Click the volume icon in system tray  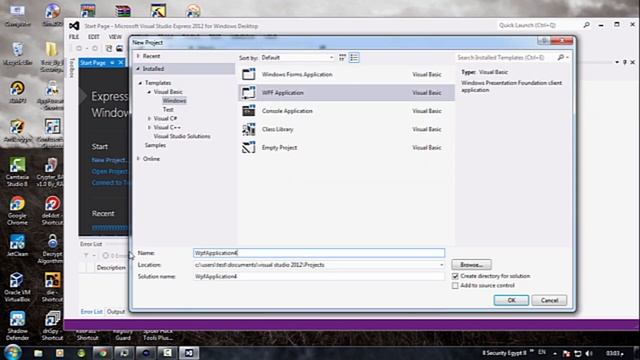pos(589,353)
